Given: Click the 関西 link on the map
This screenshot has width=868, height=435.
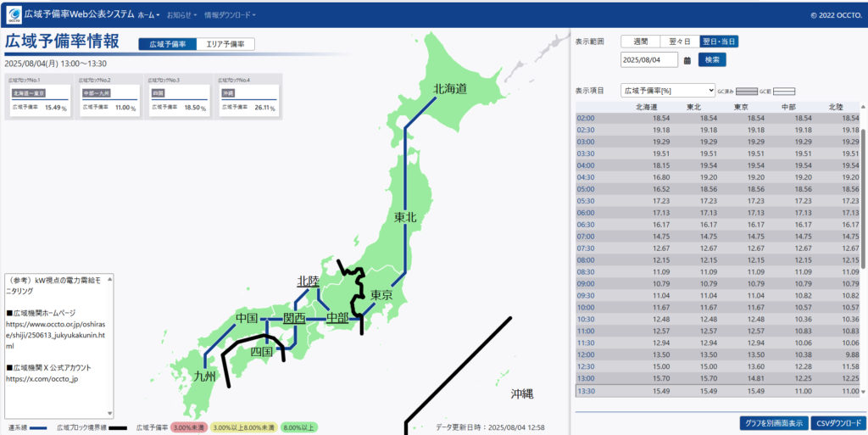Looking at the screenshot, I should pyautogui.click(x=294, y=318).
